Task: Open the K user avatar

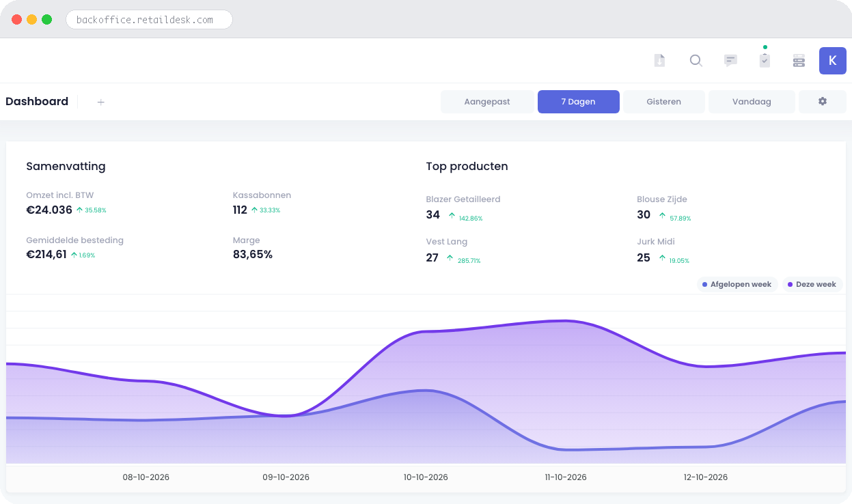Action: click(832, 61)
